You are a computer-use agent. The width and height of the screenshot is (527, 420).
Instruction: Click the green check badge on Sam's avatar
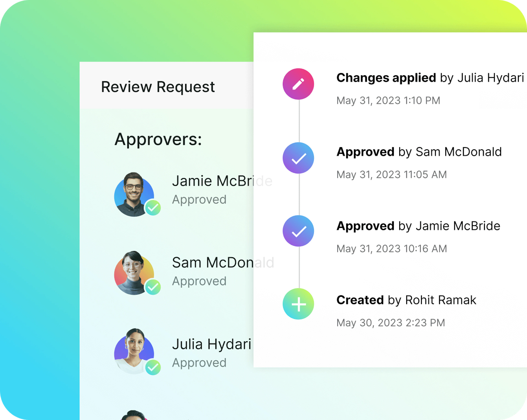[x=153, y=287]
